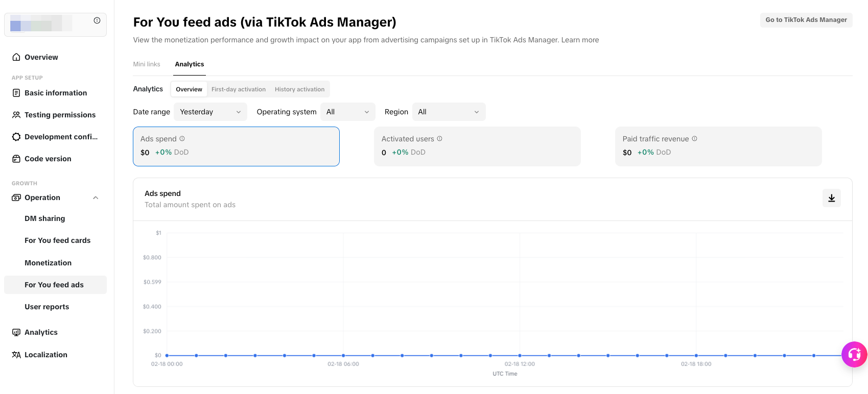
Task: Click the info icon next to Ads spend
Action: [x=182, y=139]
